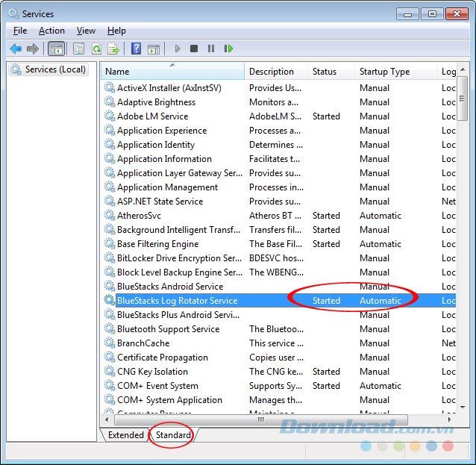This screenshot has width=476, height=465.
Task: Open Properties from the toolbar icon
Action: pos(78,49)
